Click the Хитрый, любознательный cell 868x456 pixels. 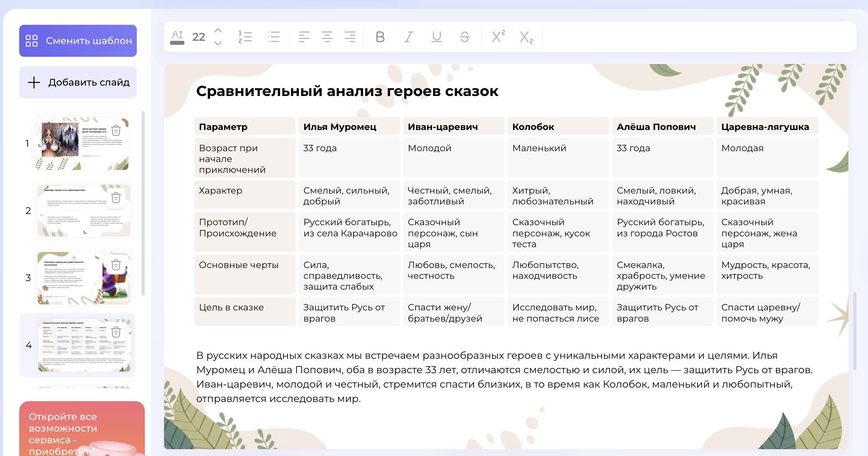558,195
